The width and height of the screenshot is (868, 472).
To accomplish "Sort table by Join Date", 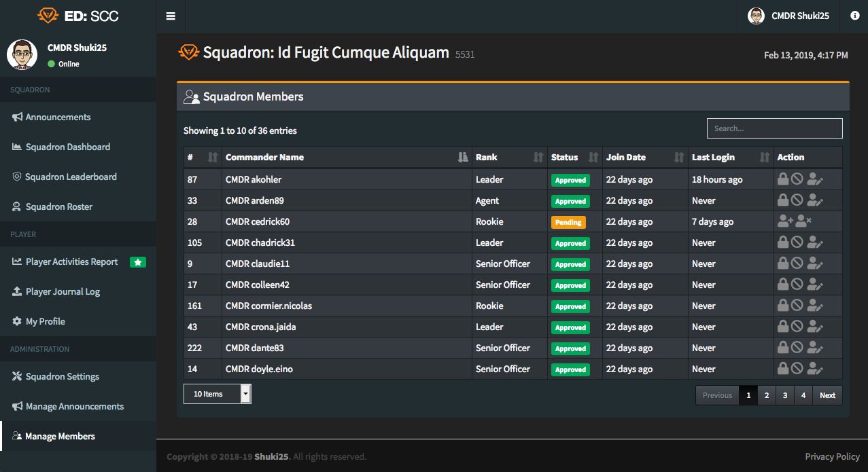I will coord(646,157).
